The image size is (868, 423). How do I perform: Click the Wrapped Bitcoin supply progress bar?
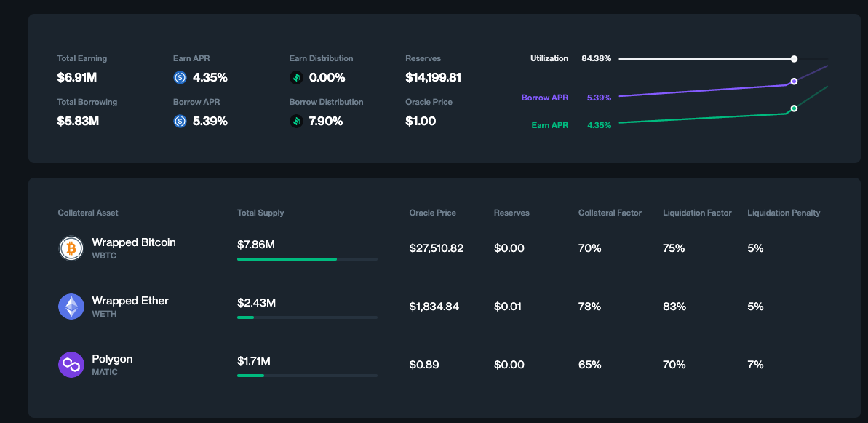pos(307,259)
